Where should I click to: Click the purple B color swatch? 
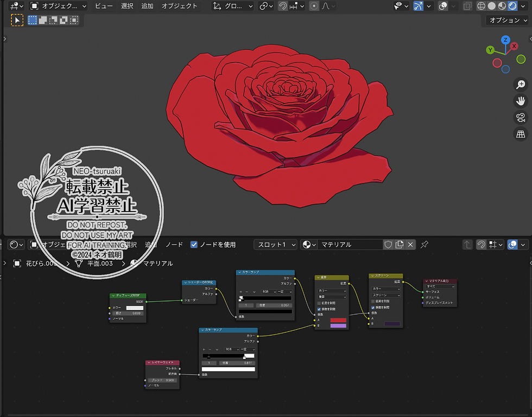pyautogui.click(x=338, y=326)
